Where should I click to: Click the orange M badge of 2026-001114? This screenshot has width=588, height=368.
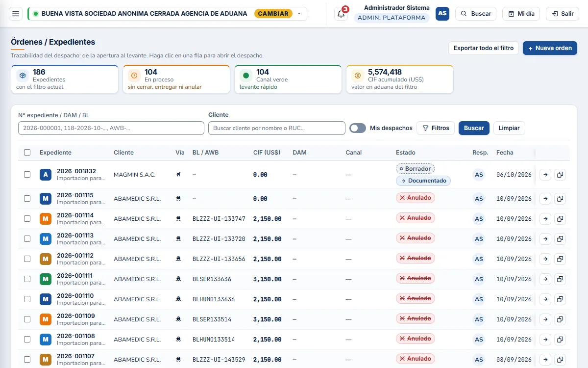pyautogui.click(x=46, y=219)
